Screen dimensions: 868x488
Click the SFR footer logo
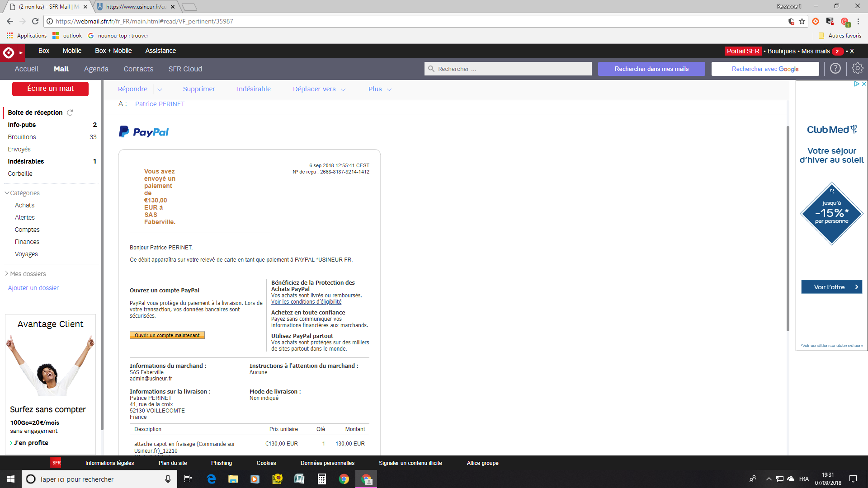click(x=56, y=463)
